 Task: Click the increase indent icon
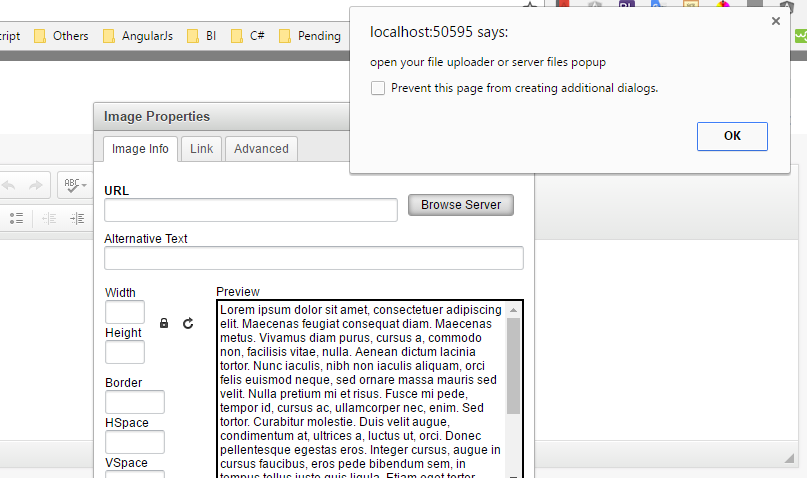coord(77,218)
